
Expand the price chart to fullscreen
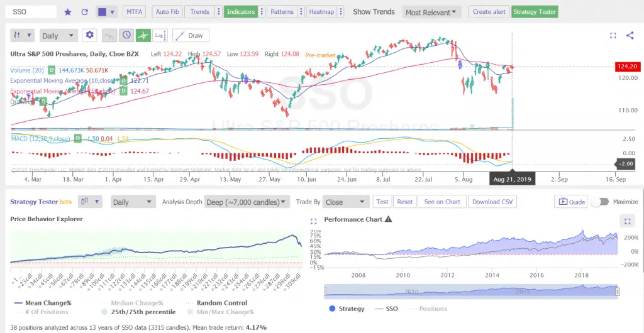613,36
